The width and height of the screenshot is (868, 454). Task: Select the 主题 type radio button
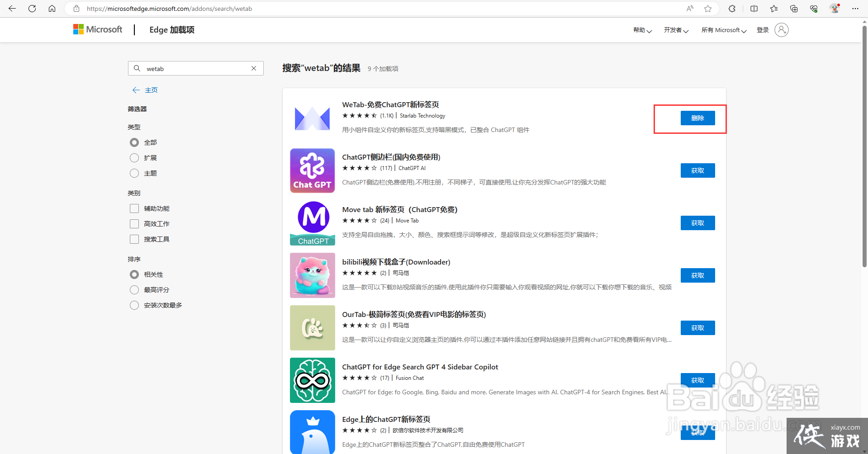pos(134,173)
